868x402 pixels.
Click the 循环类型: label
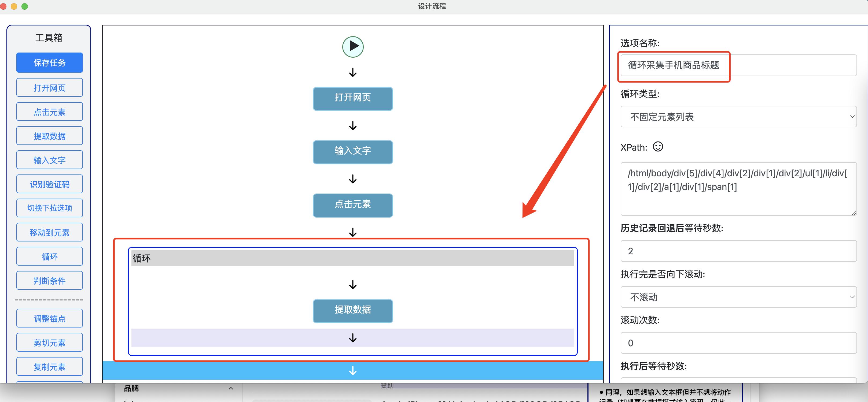tap(640, 94)
